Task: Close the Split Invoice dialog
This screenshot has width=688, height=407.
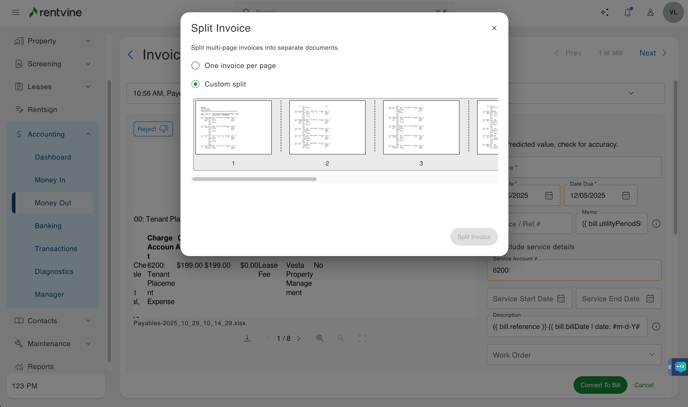Action: point(494,28)
